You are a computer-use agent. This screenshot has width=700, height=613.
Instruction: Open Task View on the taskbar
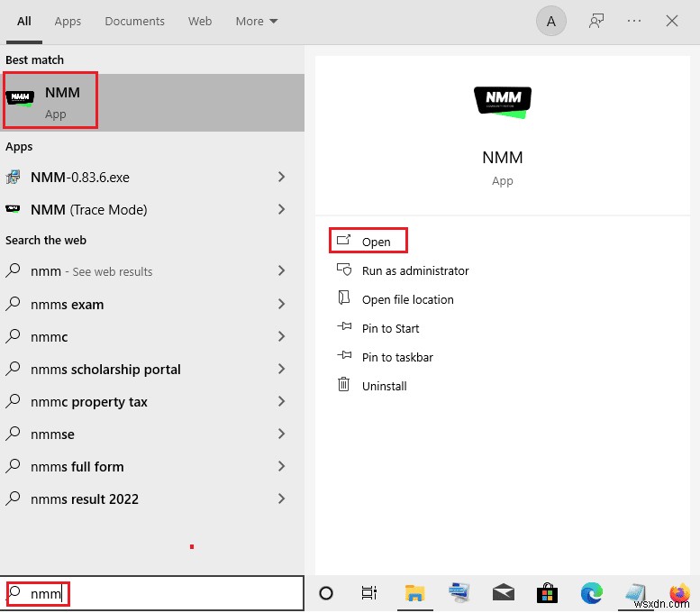pos(369,593)
